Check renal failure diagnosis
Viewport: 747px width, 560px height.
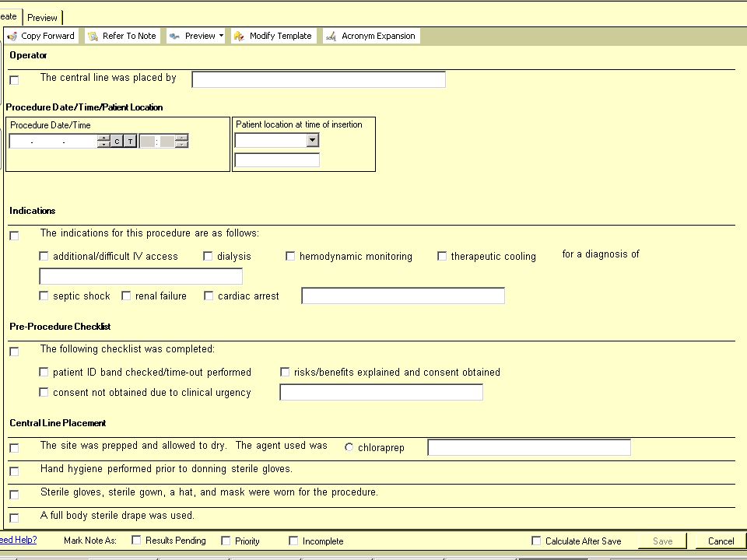click(126, 296)
